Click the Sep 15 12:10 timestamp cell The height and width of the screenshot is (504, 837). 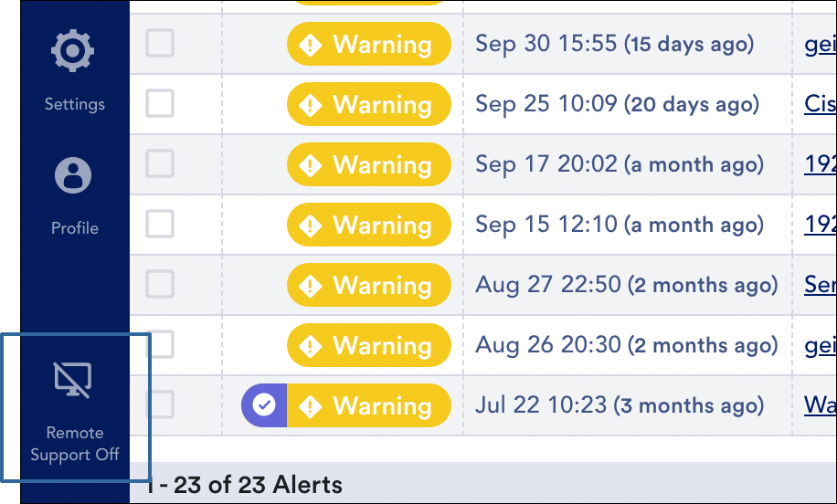pyautogui.click(x=620, y=225)
